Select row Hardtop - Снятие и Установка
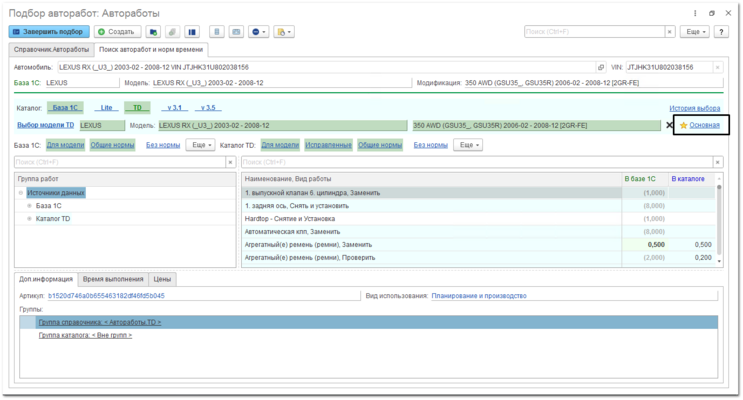The width and height of the screenshot is (743, 400). click(478, 218)
